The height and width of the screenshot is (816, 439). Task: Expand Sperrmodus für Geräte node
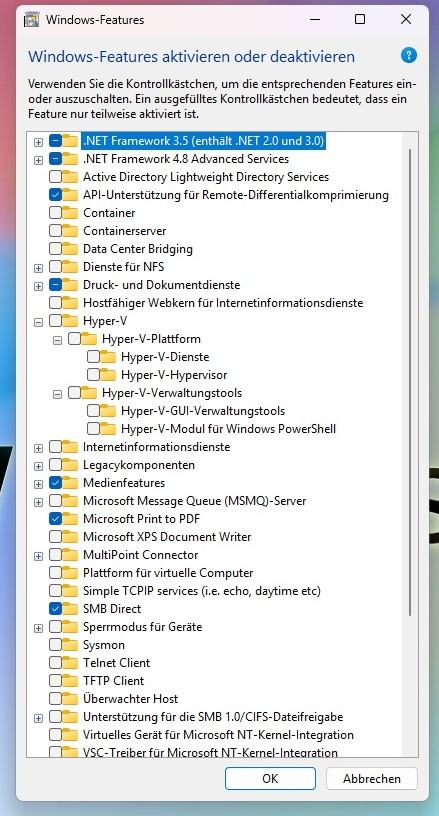coord(38,628)
